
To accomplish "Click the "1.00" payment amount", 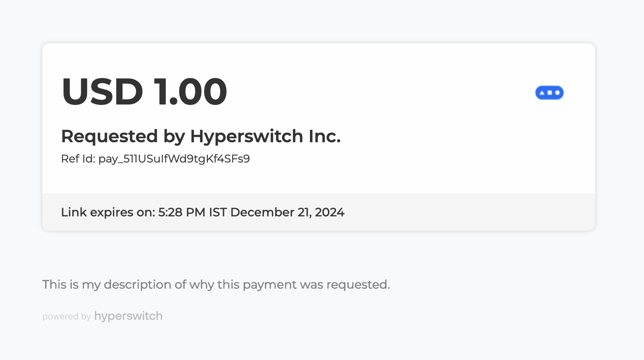I will pos(190,92).
